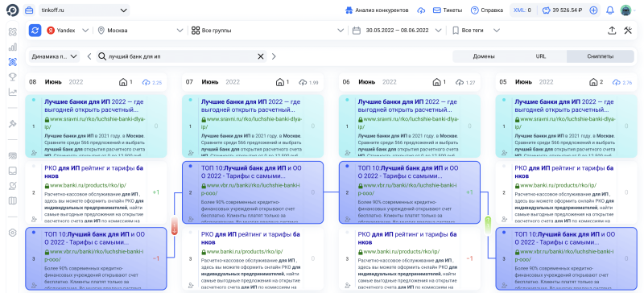Screen dimensions: 644x293
Task: Open the satellite dish sidebar icon
Action: pyautogui.click(x=13, y=186)
